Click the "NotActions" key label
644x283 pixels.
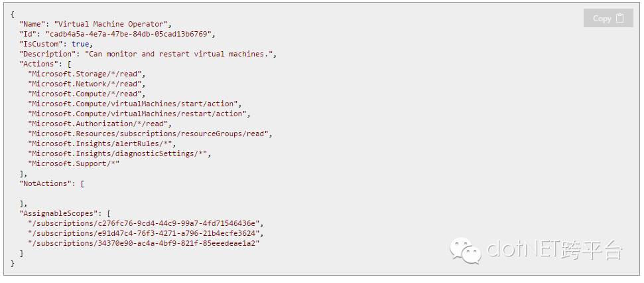pyautogui.click(x=46, y=183)
